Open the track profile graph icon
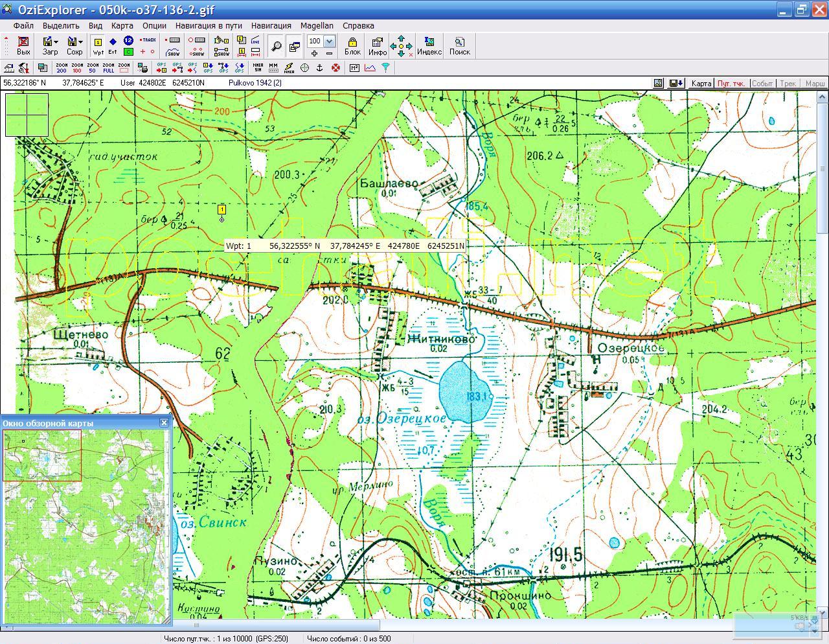Image resolution: width=829 pixels, height=644 pixels. [x=370, y=67]
